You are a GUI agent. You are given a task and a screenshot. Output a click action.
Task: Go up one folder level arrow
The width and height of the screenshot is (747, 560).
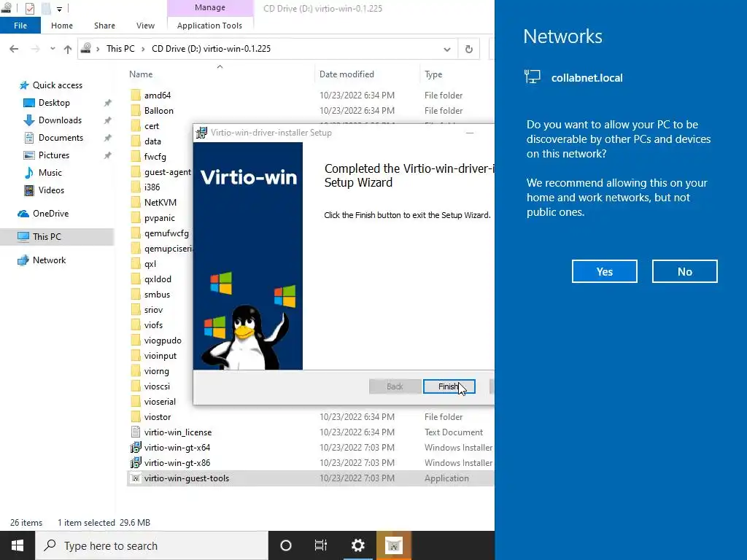[x=68, y=49]
